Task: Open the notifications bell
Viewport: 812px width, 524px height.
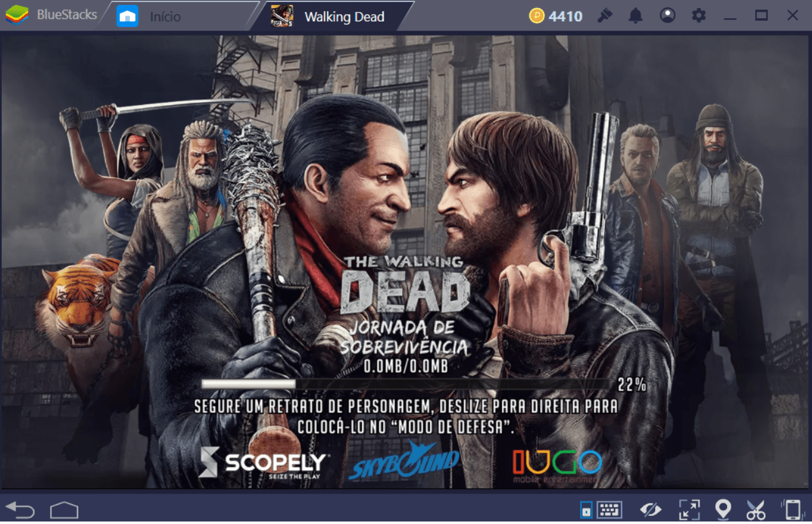Action: coord(636,16)
